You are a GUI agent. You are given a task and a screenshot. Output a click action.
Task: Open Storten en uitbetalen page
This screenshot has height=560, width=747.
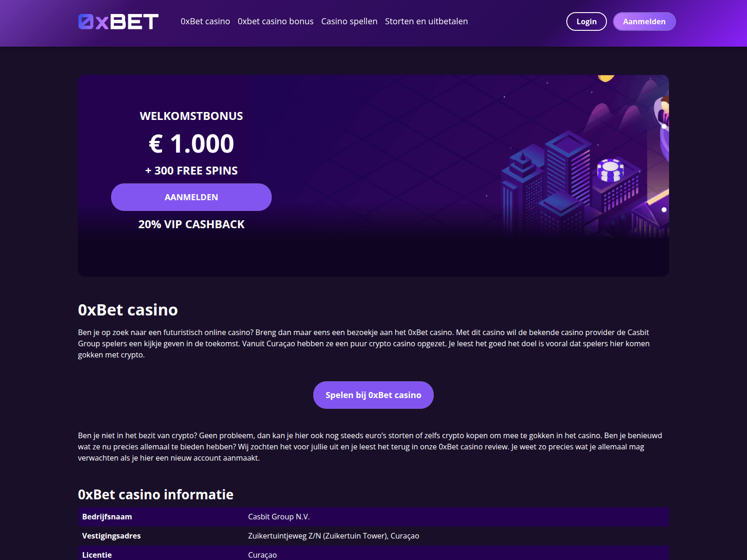click(426, 21)
